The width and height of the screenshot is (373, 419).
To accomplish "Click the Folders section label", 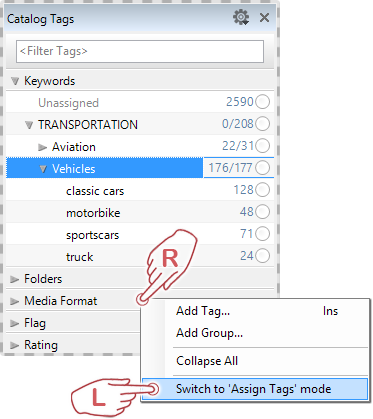I will pyautogui.click(x=43, y=279).
